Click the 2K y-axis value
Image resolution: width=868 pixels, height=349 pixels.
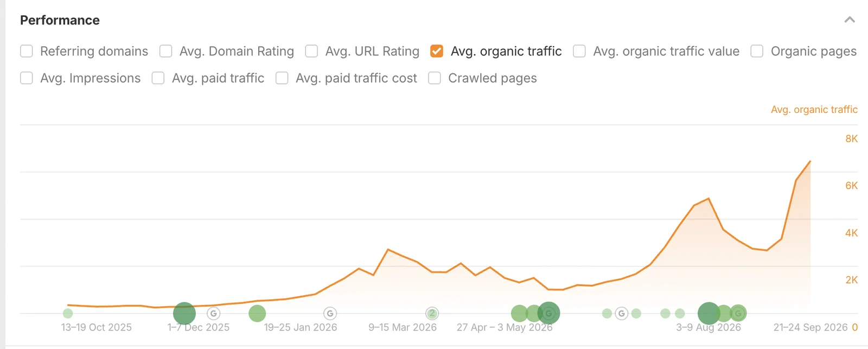point(852,280)
